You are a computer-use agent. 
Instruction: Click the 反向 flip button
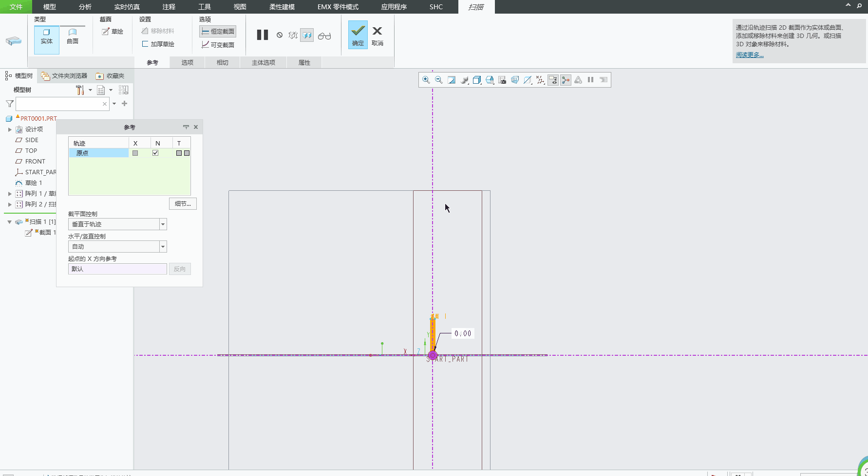tap(180, 269)
